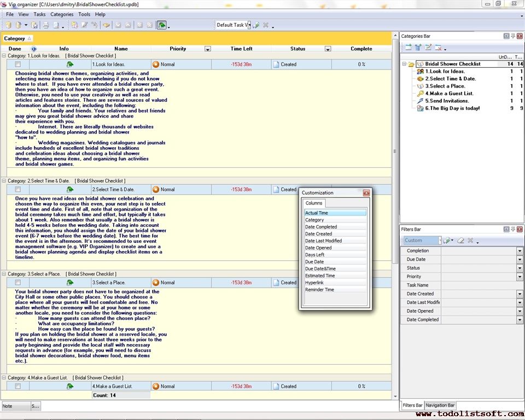Select '4.Make a Guest List.' in category tree

tap(449, 94)
